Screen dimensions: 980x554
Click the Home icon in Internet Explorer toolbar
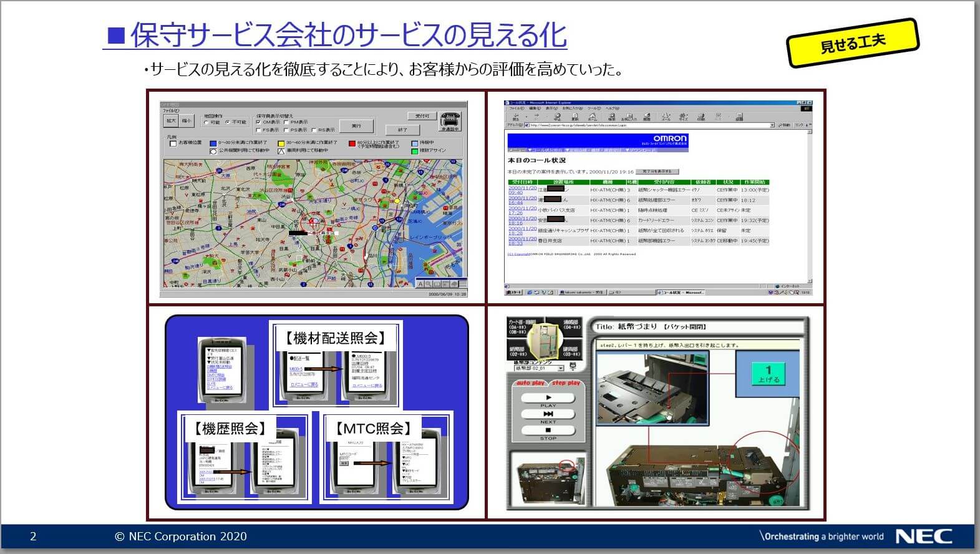tap(592, 116)
